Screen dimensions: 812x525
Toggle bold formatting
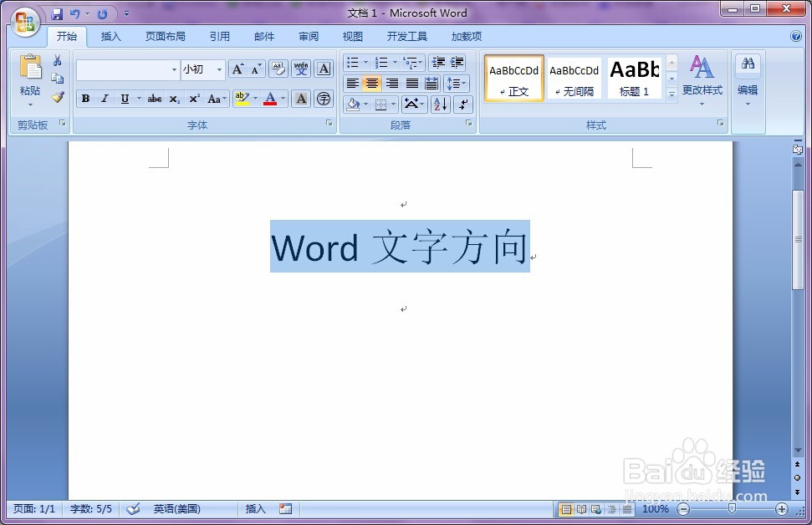pyautogui.click(x=86, y=99)
